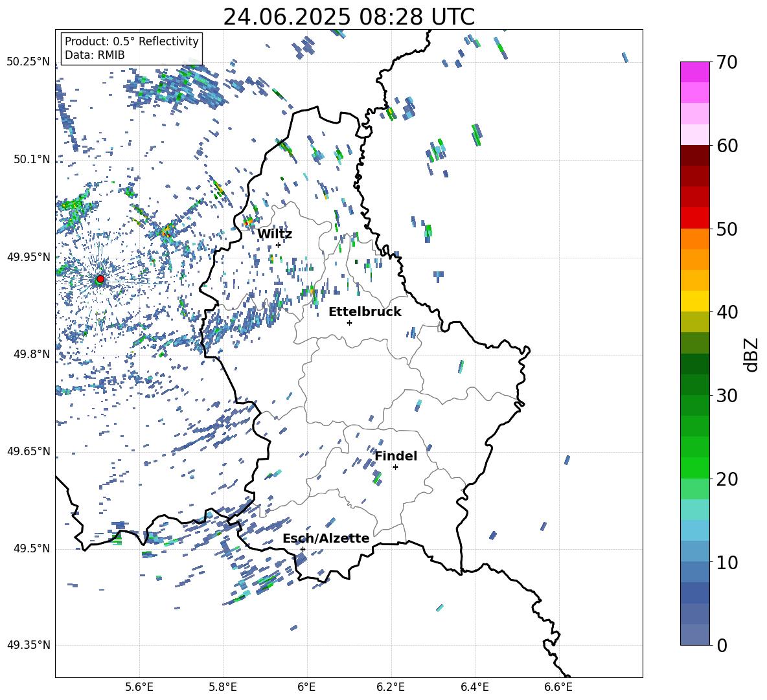767x700 pixels.
Task: Click the 30 value on colorbar
Action: pyautogui.click(x=727, y=396)
